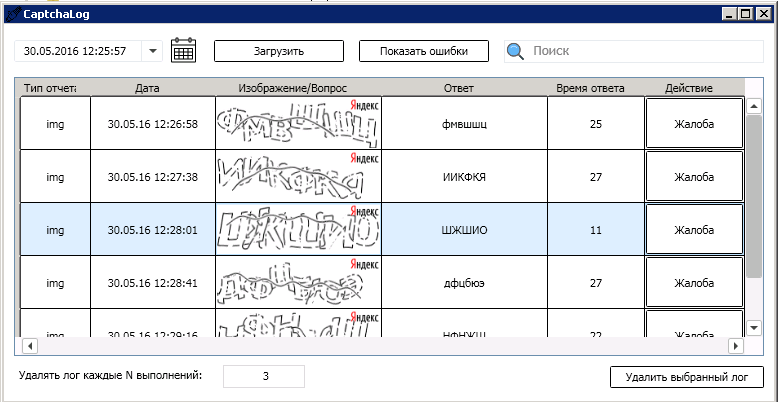Click the Показать ошибки button
This screenshot has height=402, width=778.
point(424,51)
